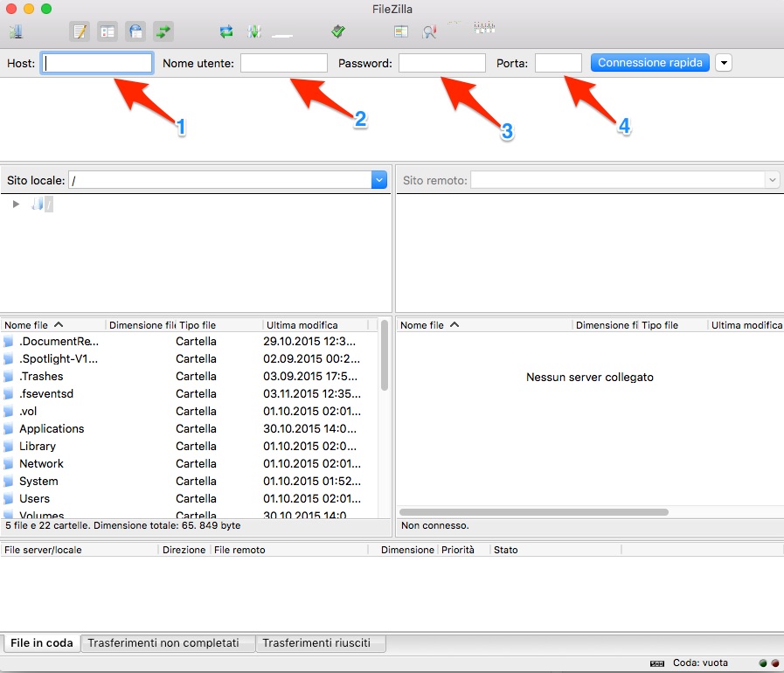The height and width of the screenshot is (673, 784).
Task: Click the refresh file lists icon
Action: click(226, 32)
